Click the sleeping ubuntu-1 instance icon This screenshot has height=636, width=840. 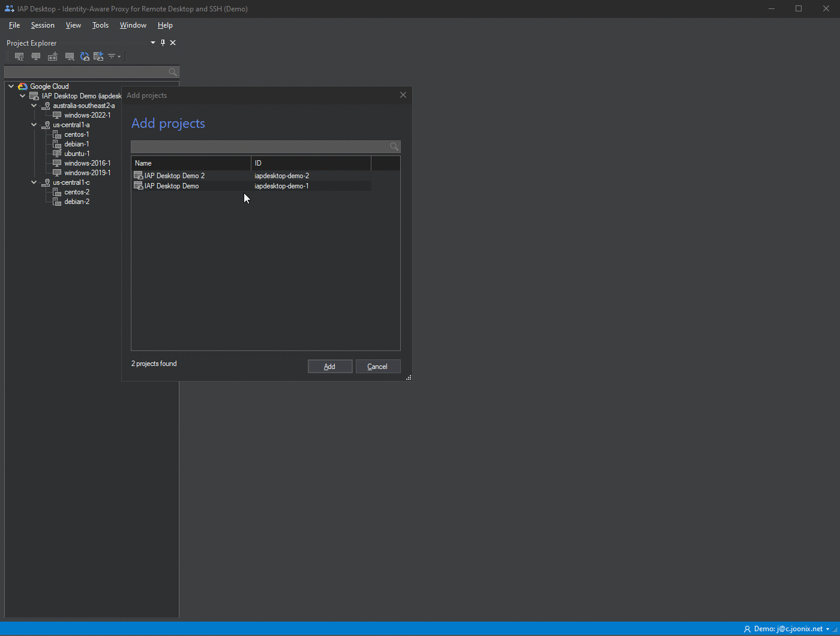[x=57, y=154]
